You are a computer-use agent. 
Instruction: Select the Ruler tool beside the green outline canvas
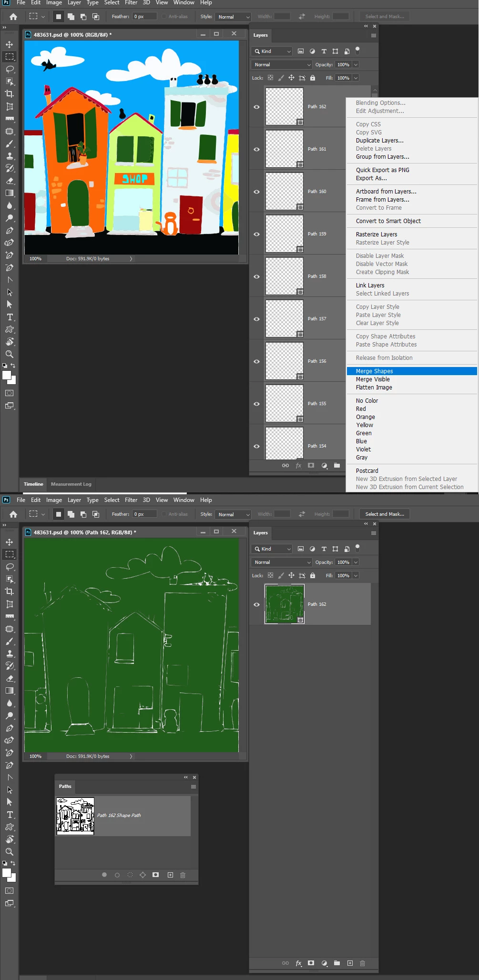tap(10, 616)
